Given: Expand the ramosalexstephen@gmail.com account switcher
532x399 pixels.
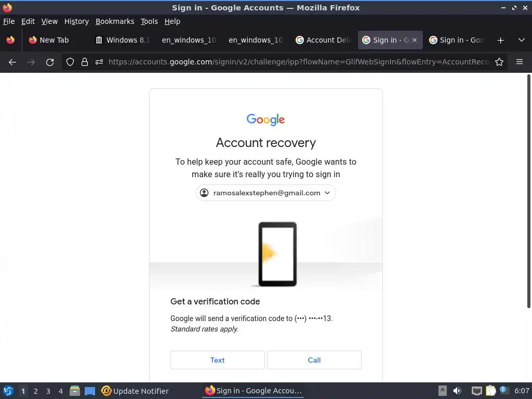Looking at the screenshot, I should click(265, 193).
